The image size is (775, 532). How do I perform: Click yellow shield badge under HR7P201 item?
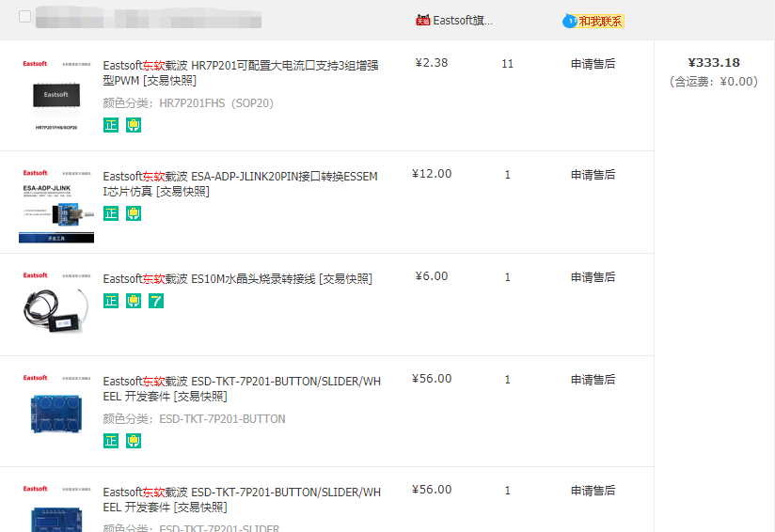[x=134, y=125]
